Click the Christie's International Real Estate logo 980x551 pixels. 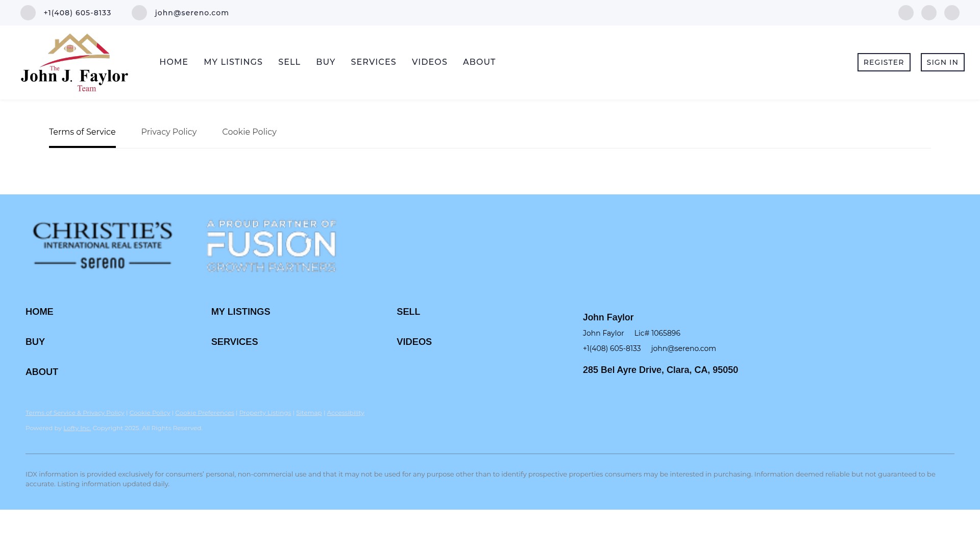point(103,245)
